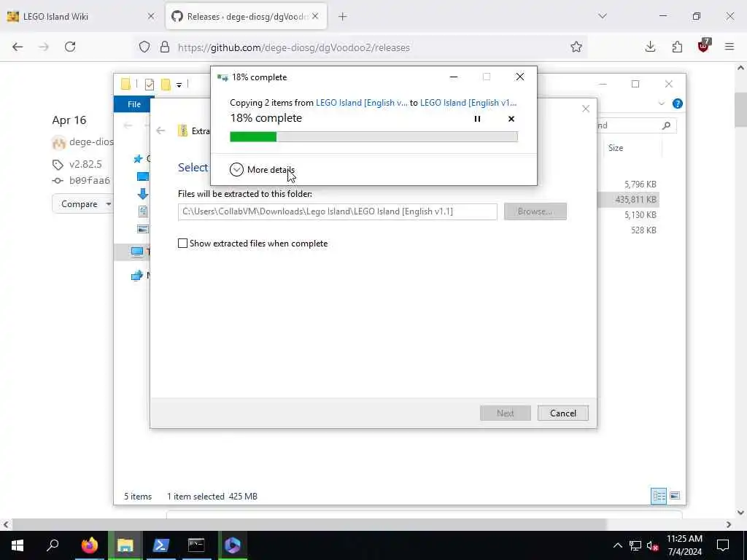Cancel the extraction wizard
The height and width of the screenshot is (560, 747).
tap(562, 413)
